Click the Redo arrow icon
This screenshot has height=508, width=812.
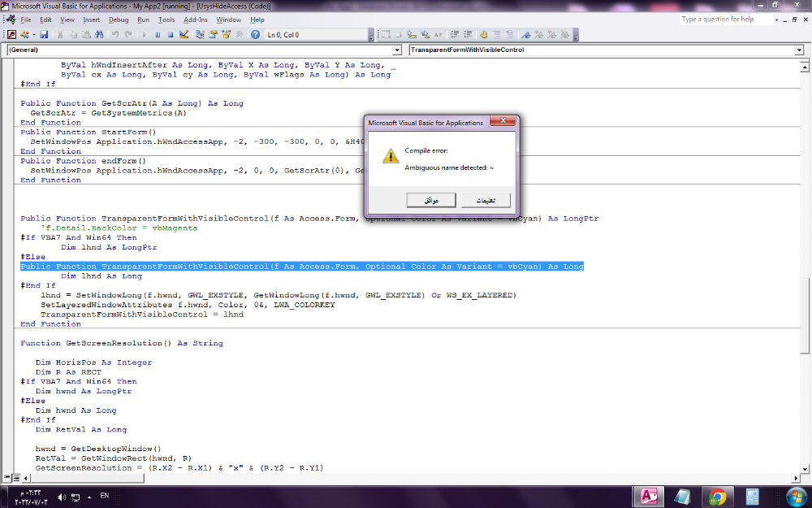tap(128, 35)
